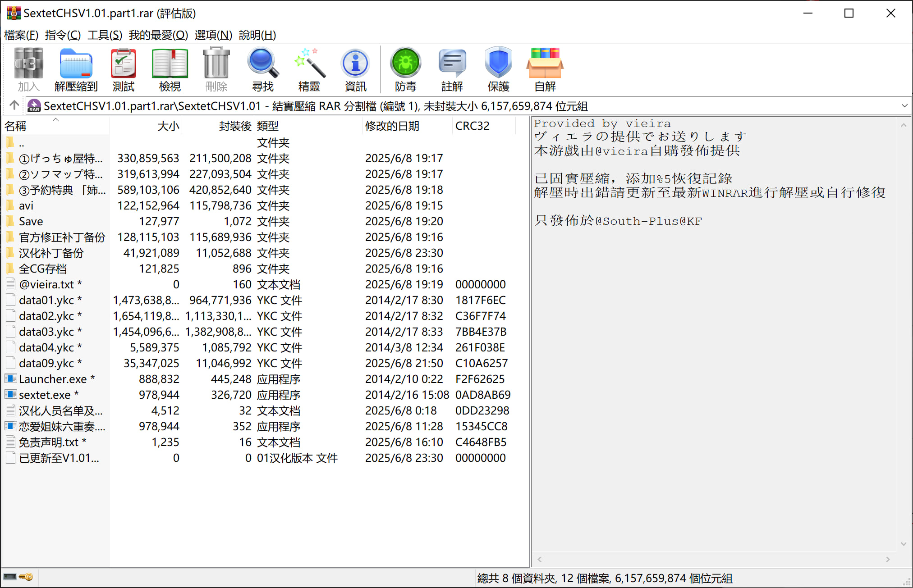The height and width of the screenshot is (588, 913).
Task: Launch the Wizard (精靈) wand icon
Action: pos(309,69)
